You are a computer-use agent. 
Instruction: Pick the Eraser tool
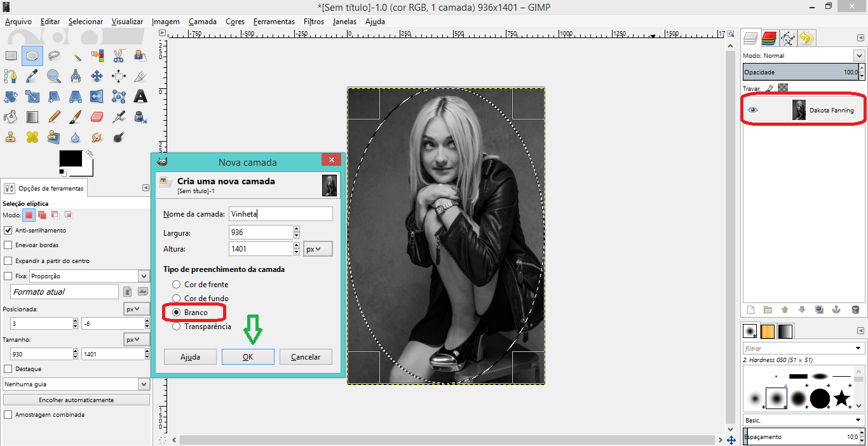point(97,117)
